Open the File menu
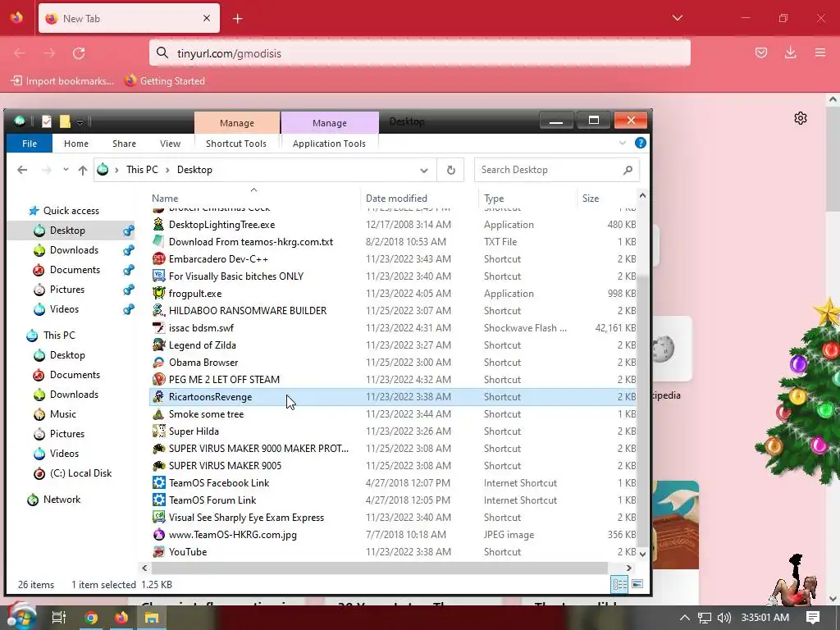This screenshot has width=840, height=630. (30, 144)
